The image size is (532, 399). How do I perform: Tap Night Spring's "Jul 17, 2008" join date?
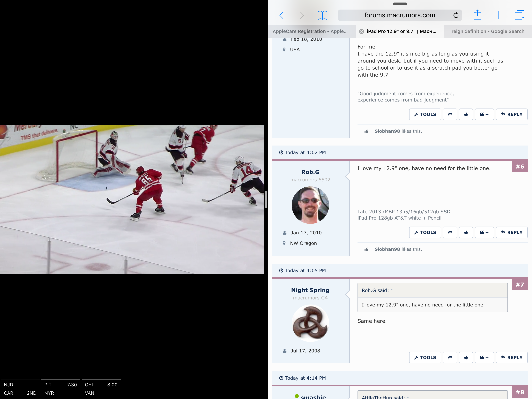pyautogui.click(x=305, y=351)
